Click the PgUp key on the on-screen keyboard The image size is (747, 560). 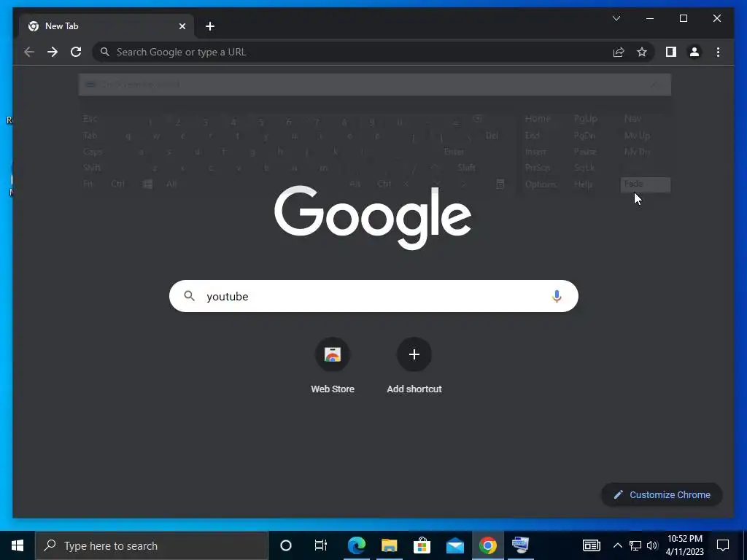(x=586, y=119)
